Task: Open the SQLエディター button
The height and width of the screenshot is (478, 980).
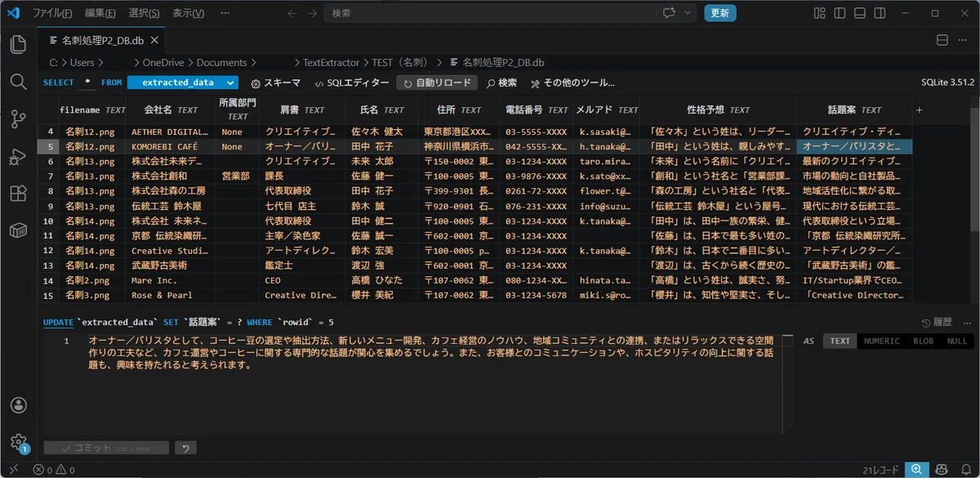Action: pos(352,83)
